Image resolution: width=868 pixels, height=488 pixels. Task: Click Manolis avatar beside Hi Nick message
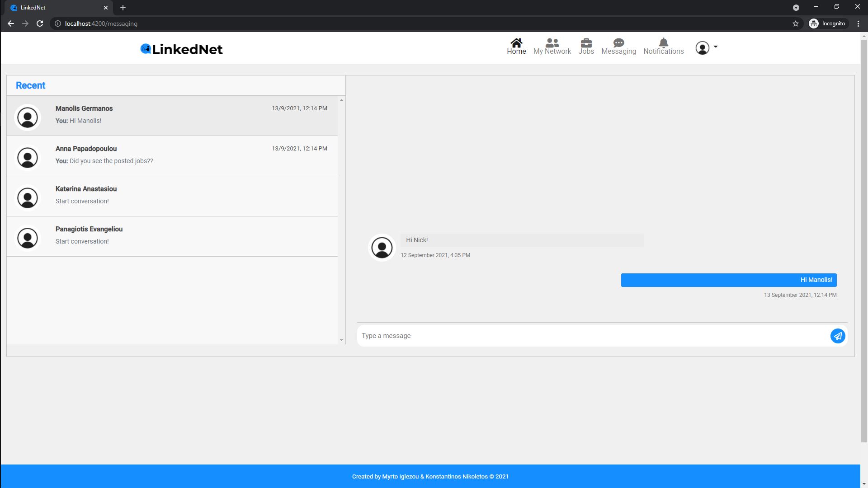pos(382,247)
